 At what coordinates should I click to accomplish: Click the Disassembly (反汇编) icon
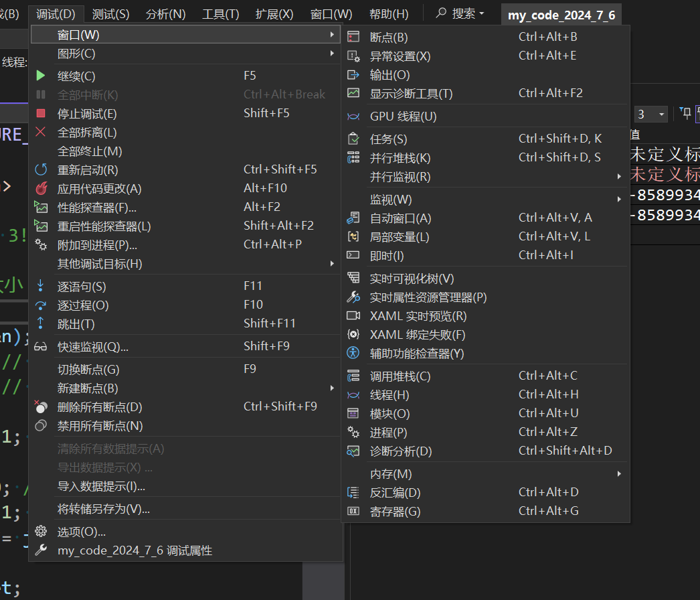pos(353,493)
